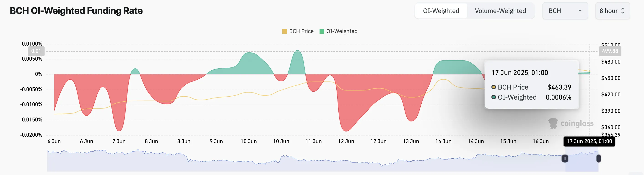
Task: Click the left navigator pause-style handle
Action: click(x=565, y=159)
